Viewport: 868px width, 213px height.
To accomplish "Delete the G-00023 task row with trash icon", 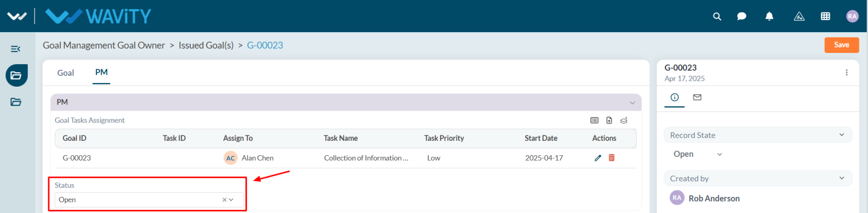I will [x=612, y=158].
